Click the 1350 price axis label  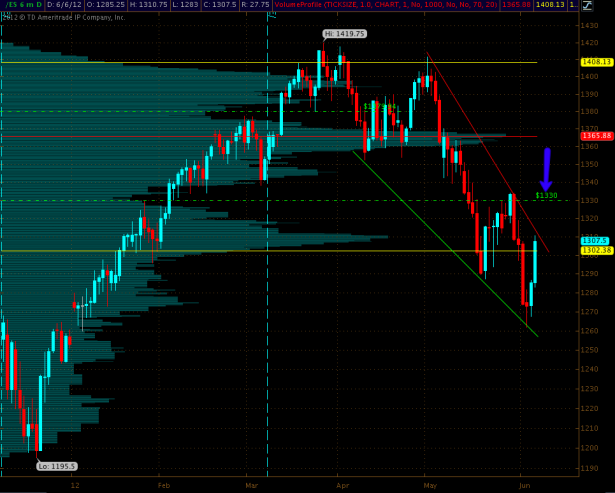click(x=591, y=164)
